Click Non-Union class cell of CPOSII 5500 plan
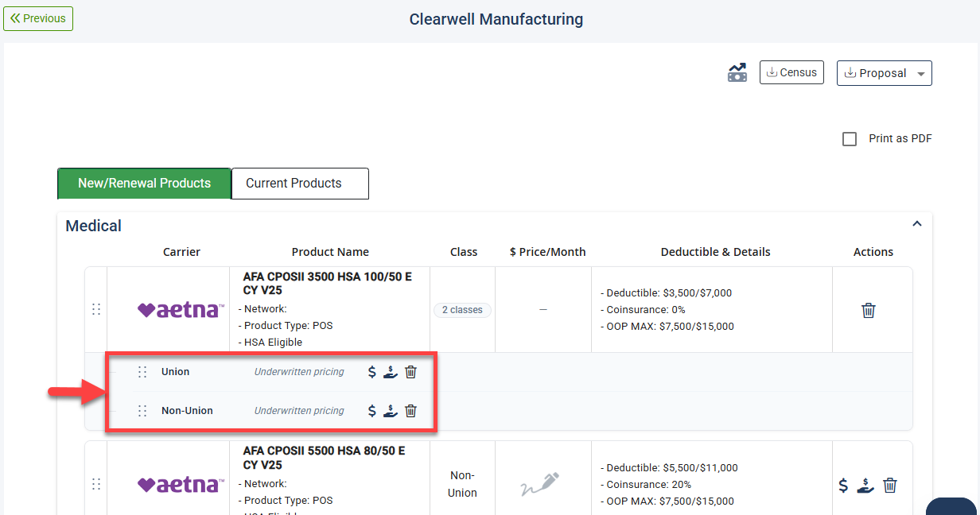The image size is (980, 515). (x=462, y=484)
